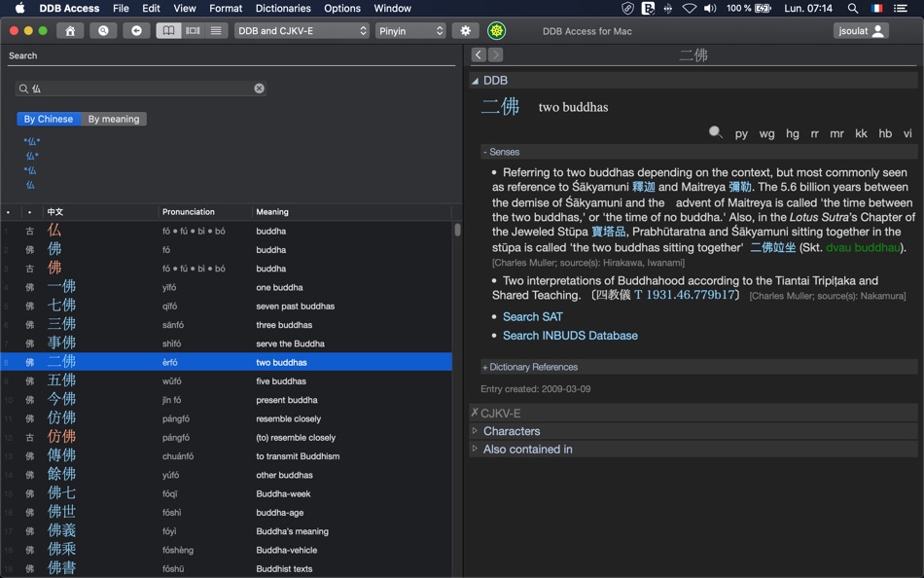Open the File menu

121,8
